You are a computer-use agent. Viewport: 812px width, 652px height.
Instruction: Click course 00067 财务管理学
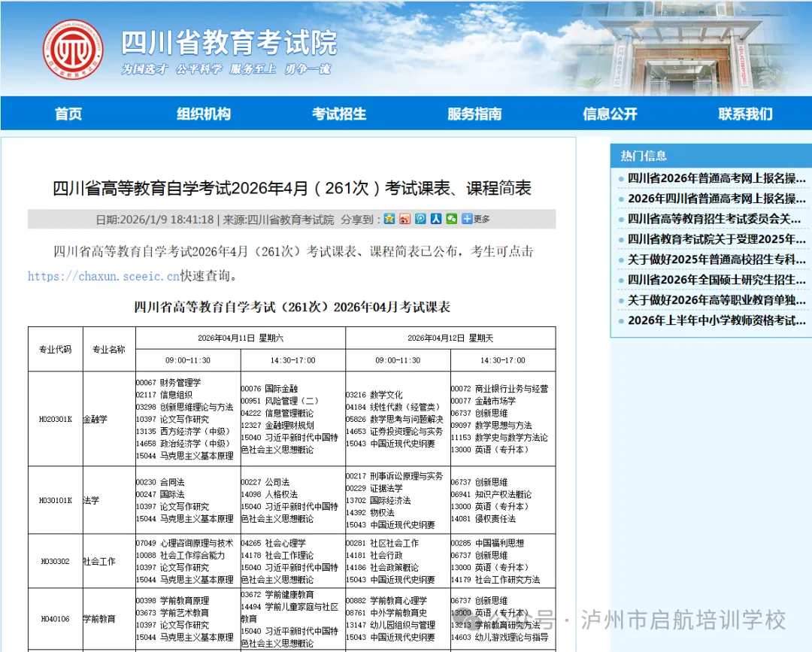coord(168,382)
